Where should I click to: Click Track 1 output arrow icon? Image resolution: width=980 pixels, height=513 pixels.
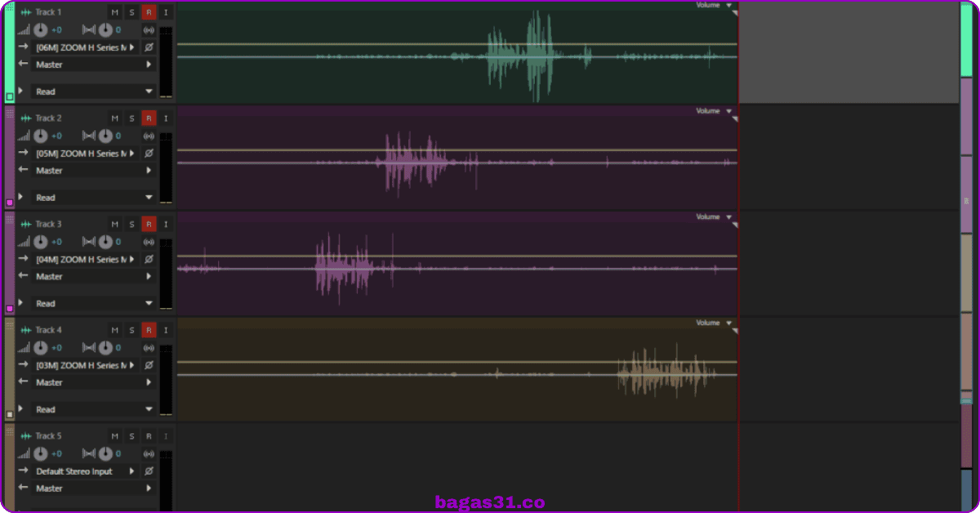click(24, 64)
